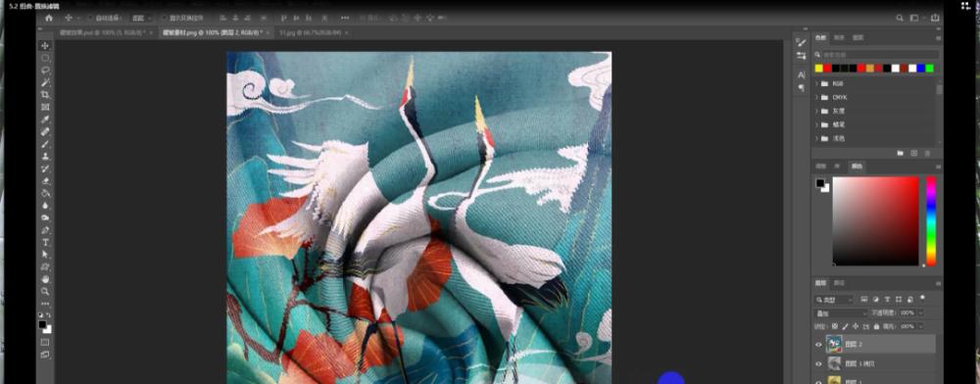Image resolution: width=980 pixels, height=384 pixels.
Task: Open the layer blend mode dropdown
Action: 841,312
